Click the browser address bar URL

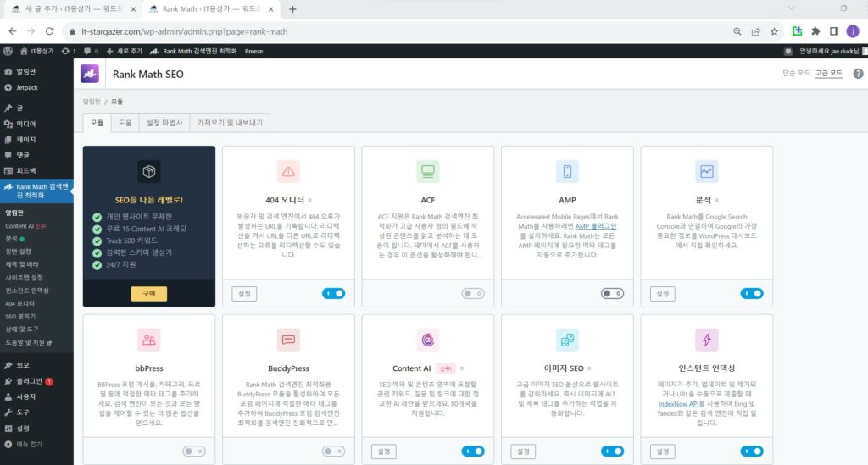click(x=184, y=31)
